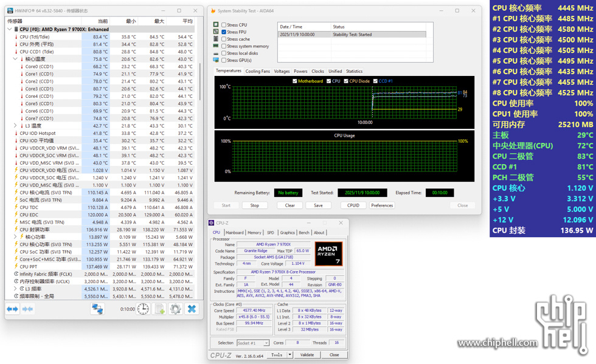
Task: Click the log file icon with green plus
Action: click(x=160, y=309)
